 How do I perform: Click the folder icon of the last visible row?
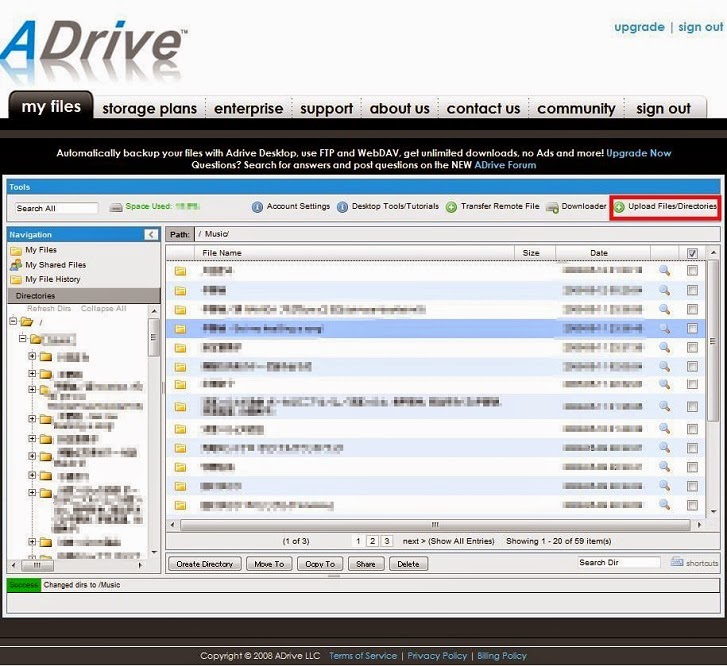(180, 505)
